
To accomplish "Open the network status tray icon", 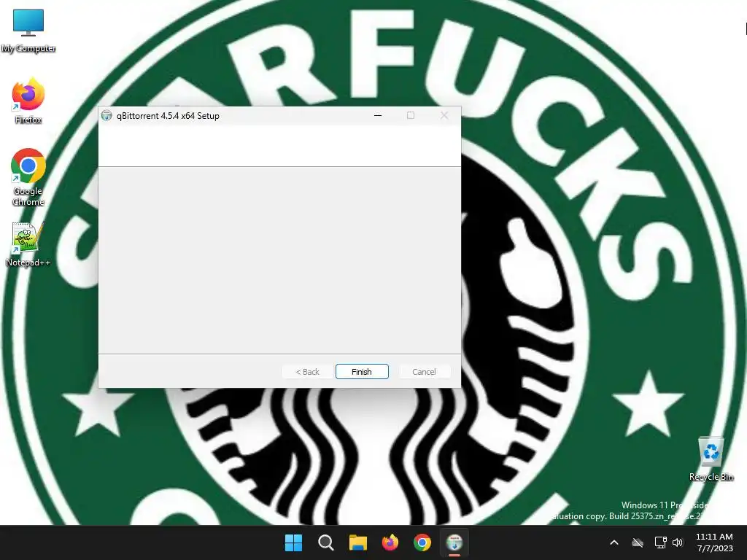I will point(660,542).
